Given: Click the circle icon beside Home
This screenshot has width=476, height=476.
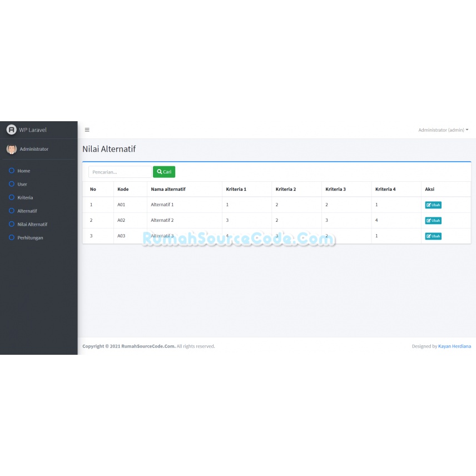Looking at the screenshot, I should (12, 170).
